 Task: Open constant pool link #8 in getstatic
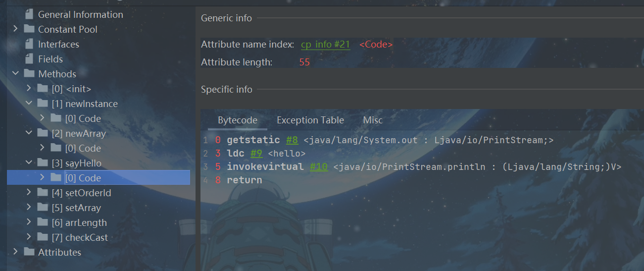coord(292,140)
